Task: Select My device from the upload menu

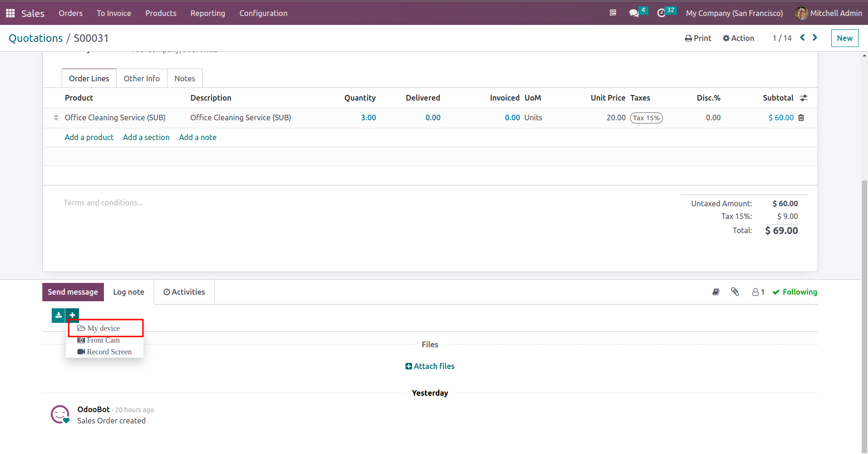Action: click(x=103, y=328)
